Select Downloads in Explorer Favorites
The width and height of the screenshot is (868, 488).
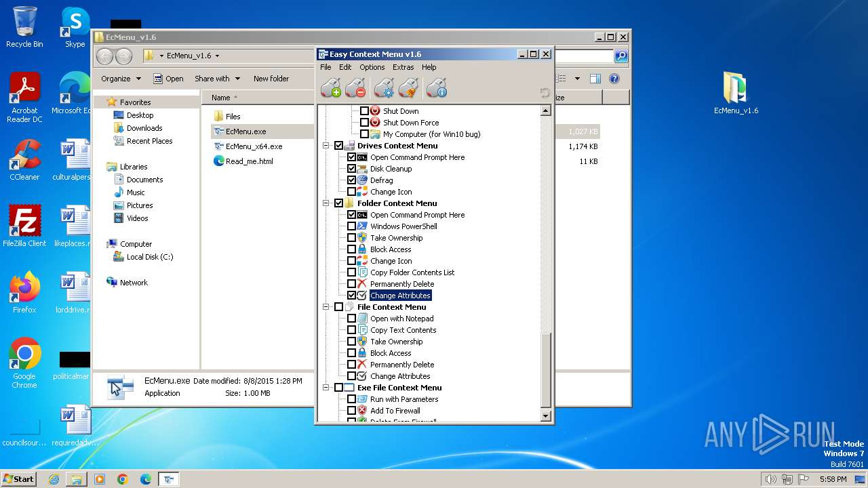point(144,128)
